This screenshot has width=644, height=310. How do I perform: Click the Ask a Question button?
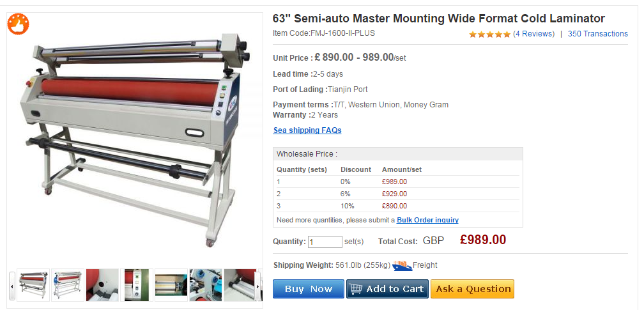click(472, 289)
